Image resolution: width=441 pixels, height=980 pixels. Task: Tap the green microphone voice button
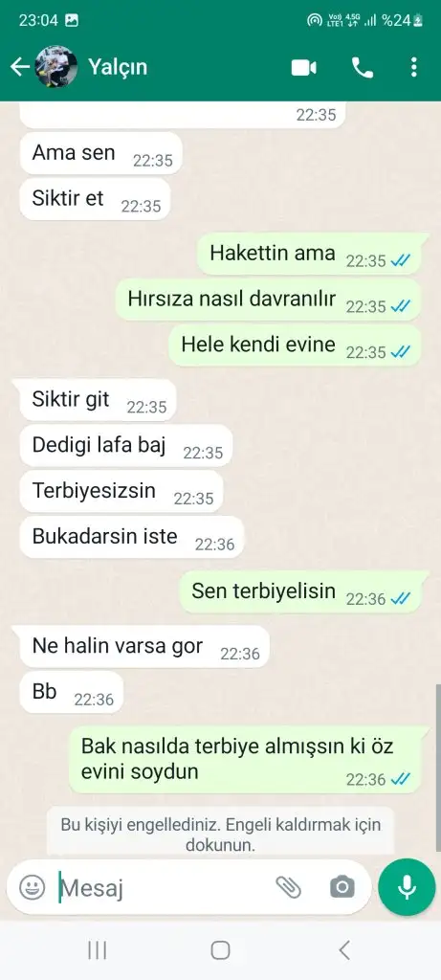[407, 887]
